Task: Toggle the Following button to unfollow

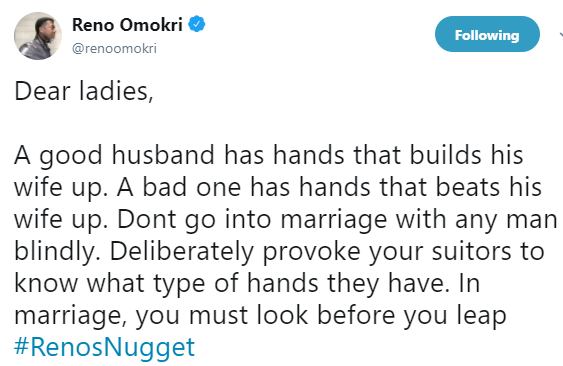Action: tap(487, 34)
